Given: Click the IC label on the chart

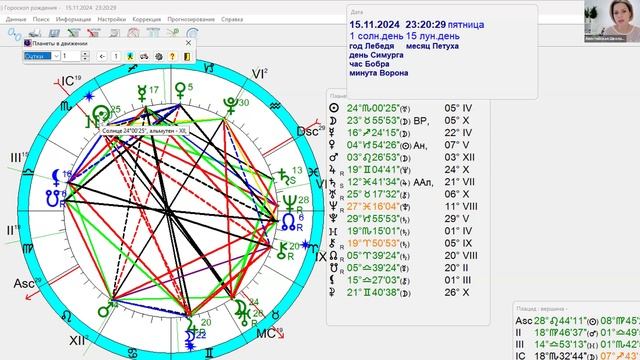Looking at the screenshot, I should (x=68, y=81).
